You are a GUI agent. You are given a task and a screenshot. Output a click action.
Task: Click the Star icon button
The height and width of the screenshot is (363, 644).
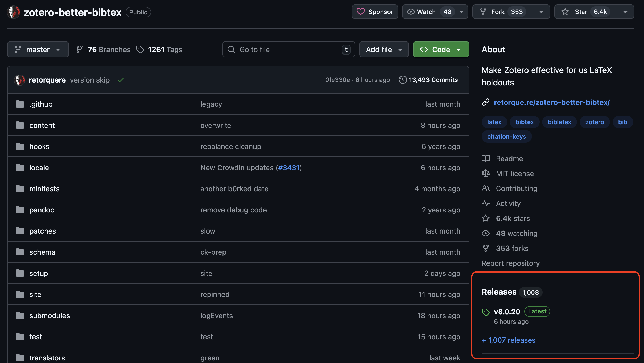click(x=565, y=12)
